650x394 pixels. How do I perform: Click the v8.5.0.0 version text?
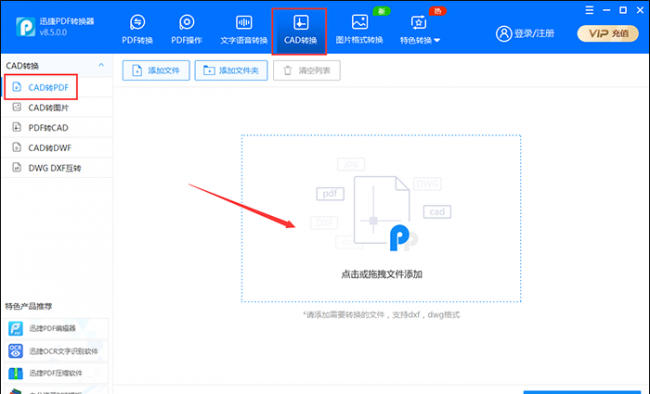[x=53, y=32]
